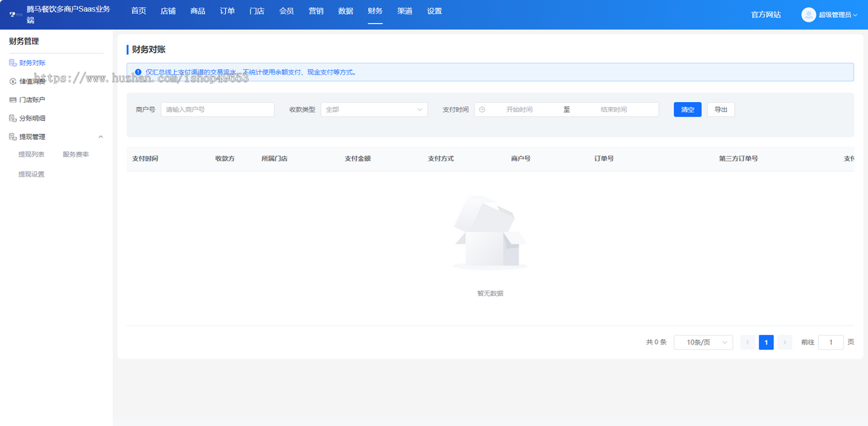Screen dimensions: 868x426
Task: Click the 支付方式 column header
Action: (x=441, y=158)
